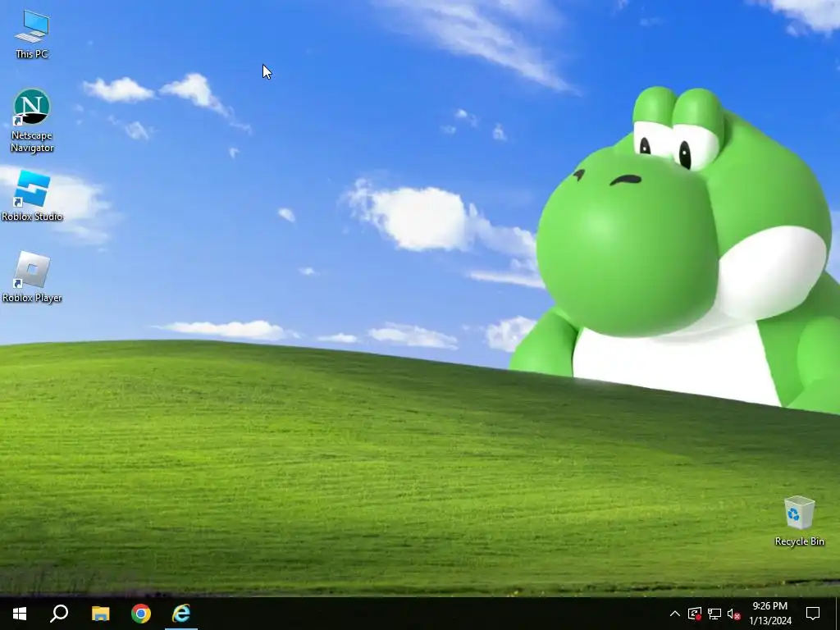Open the Windows Update tray icon with red dot

point(695,614)
